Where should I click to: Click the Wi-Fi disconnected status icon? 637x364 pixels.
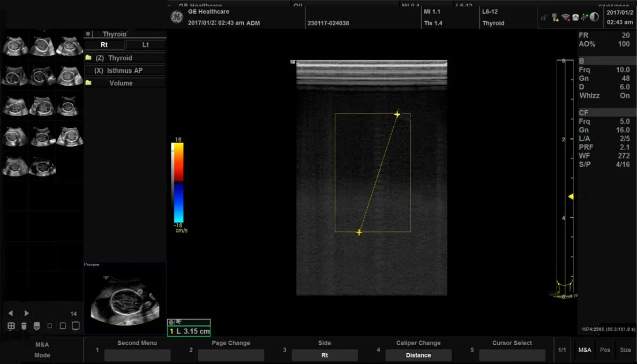tap(565, 17)
